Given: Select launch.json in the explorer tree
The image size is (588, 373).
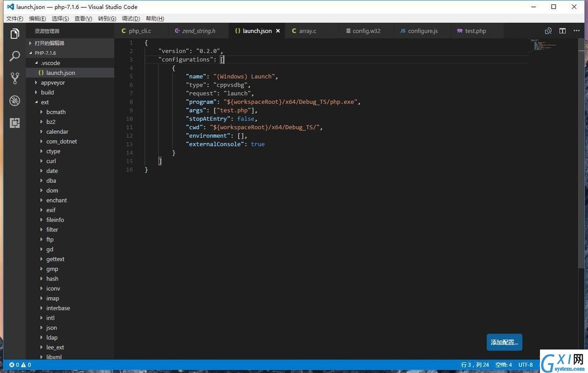Looking at the screenshot, I should pyautogui.click(x=70, y=72).
